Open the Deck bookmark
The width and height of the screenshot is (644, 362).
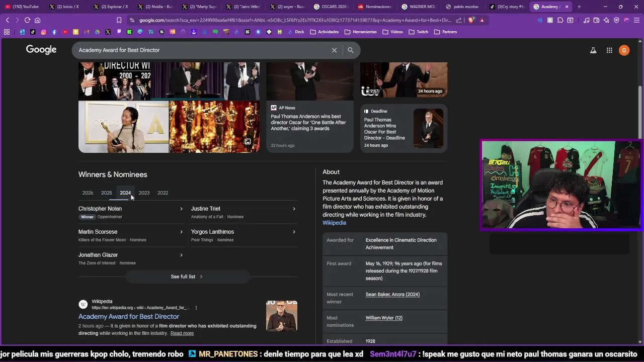point(295,32)
